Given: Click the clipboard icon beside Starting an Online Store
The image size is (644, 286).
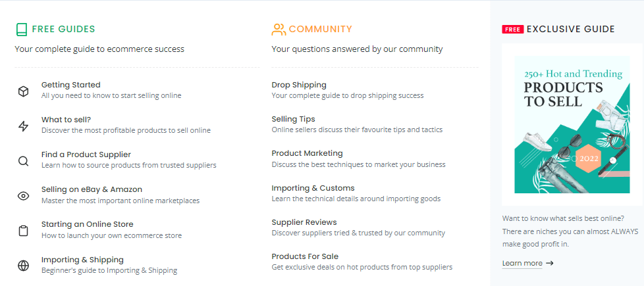Looking at the screenshot, I should pyautogui.click(x=24, y=231).
